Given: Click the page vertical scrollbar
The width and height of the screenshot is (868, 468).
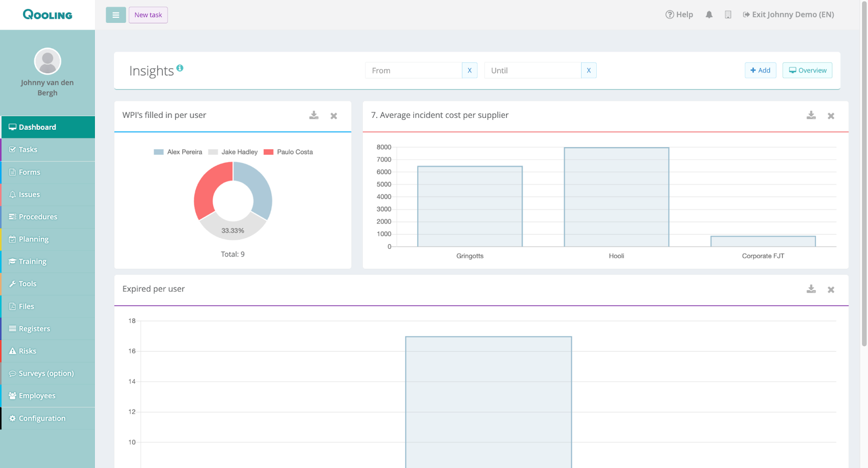Looking at the screenshot, I should (x=864, y=174).
